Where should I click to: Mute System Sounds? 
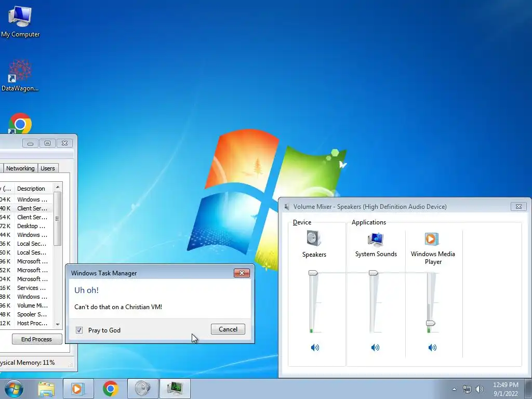pos(375,348)
